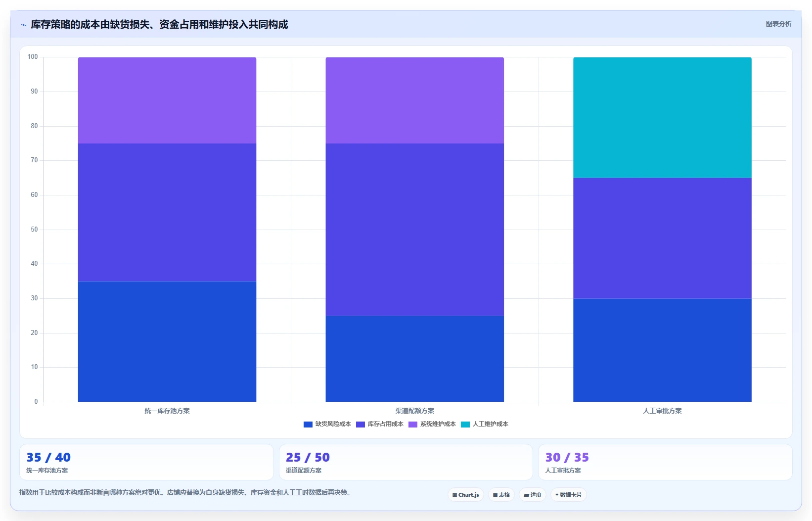This screenshot has height=521, width=812.
Task: Click the purple top segment of 统一库存池方案 bar
Action: click(167, 100)
